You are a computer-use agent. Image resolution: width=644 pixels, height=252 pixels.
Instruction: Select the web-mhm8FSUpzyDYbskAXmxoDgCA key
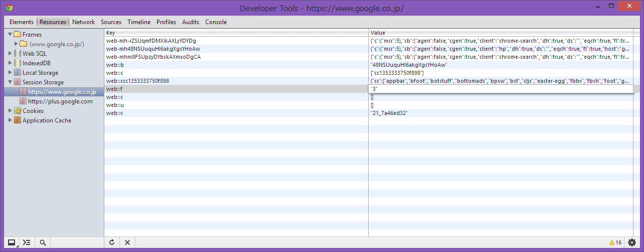(153, 57)
